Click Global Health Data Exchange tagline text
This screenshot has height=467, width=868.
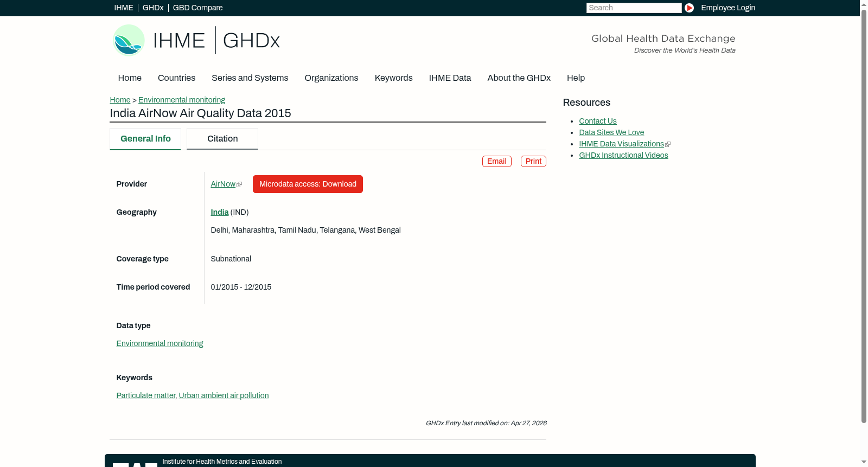[663, 39]
